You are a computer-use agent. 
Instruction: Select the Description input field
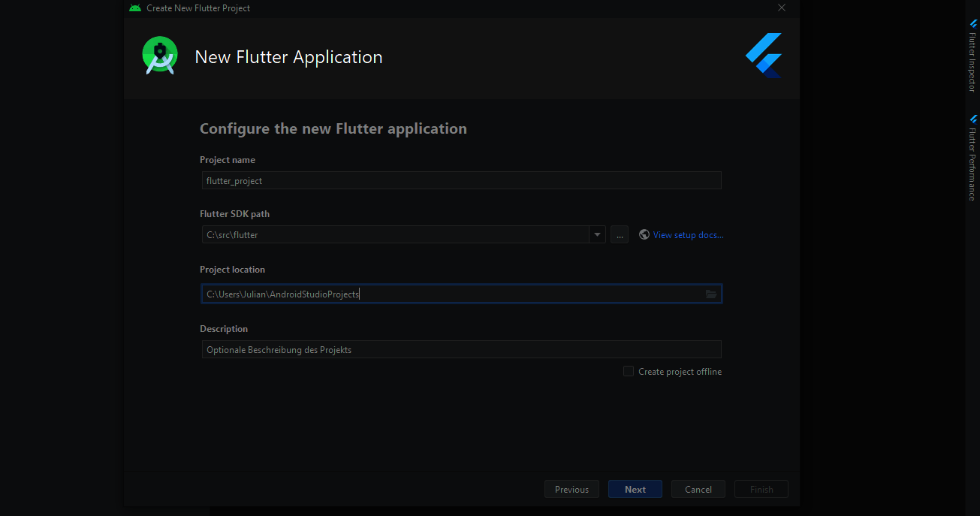[x=462, y=349]
